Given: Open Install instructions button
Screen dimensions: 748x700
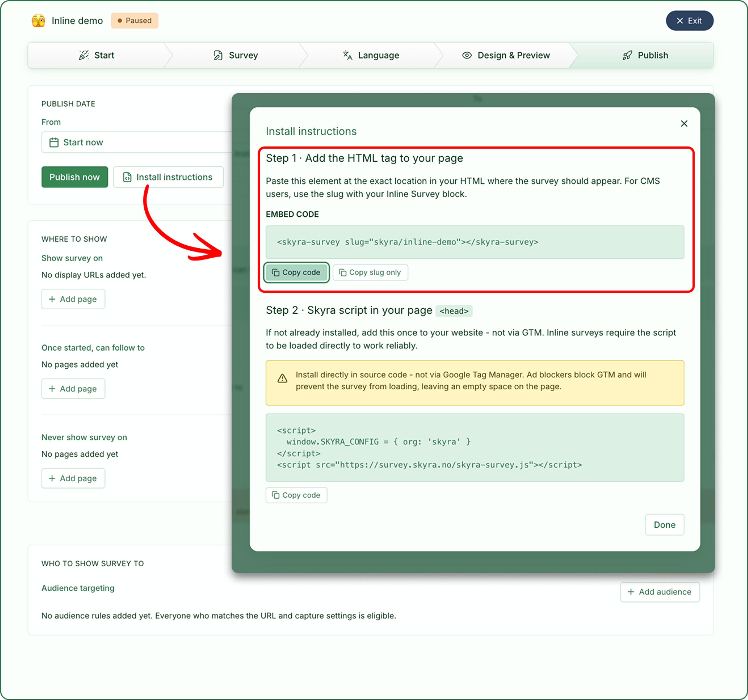Looking at the screenshot, I should 168,177.
